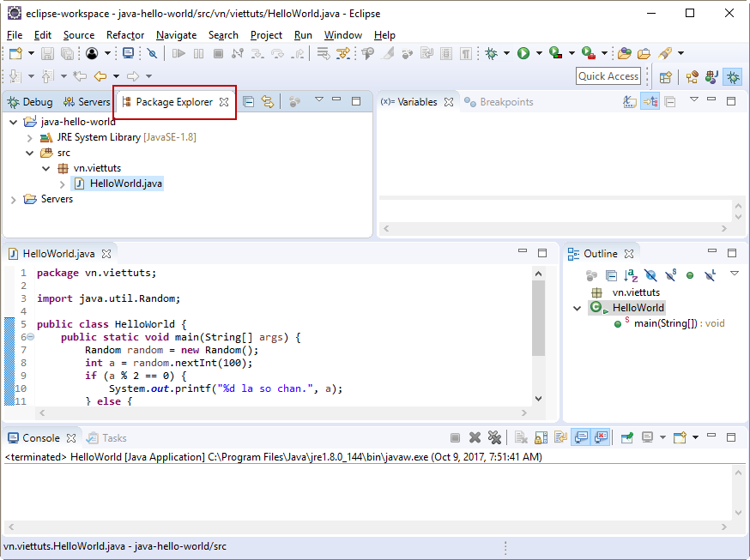This screenshot has height=560, width=750.
Task: Open the Source menu
Action: point(79,35)
